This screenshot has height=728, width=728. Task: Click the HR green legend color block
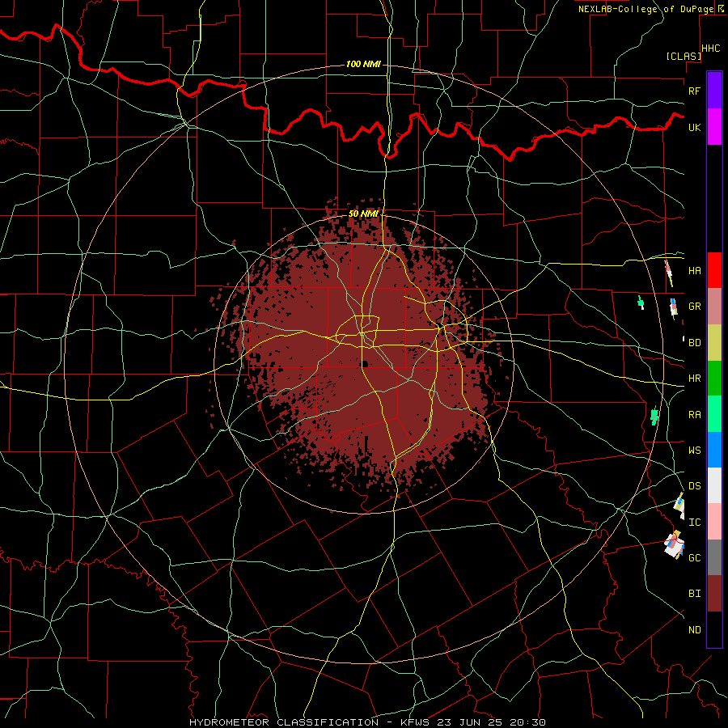[714, 378]
